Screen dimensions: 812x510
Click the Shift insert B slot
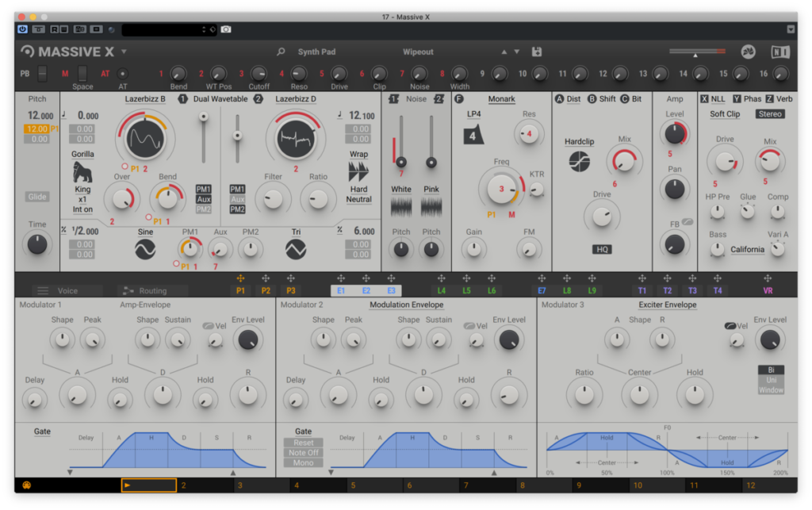602,99
